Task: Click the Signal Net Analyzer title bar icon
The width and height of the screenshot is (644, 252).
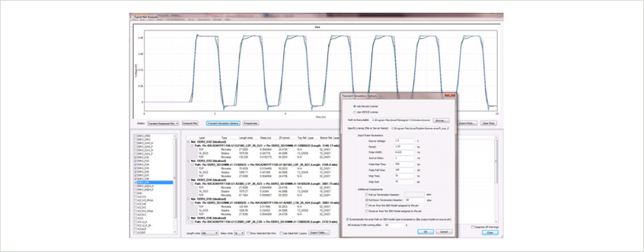Action: pyautogui.click(x=132, y=17)
